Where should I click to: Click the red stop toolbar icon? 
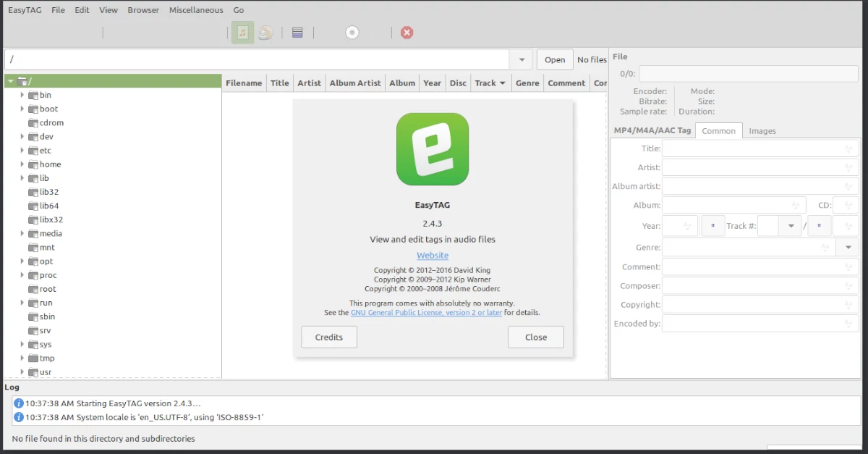pos(407,33)
